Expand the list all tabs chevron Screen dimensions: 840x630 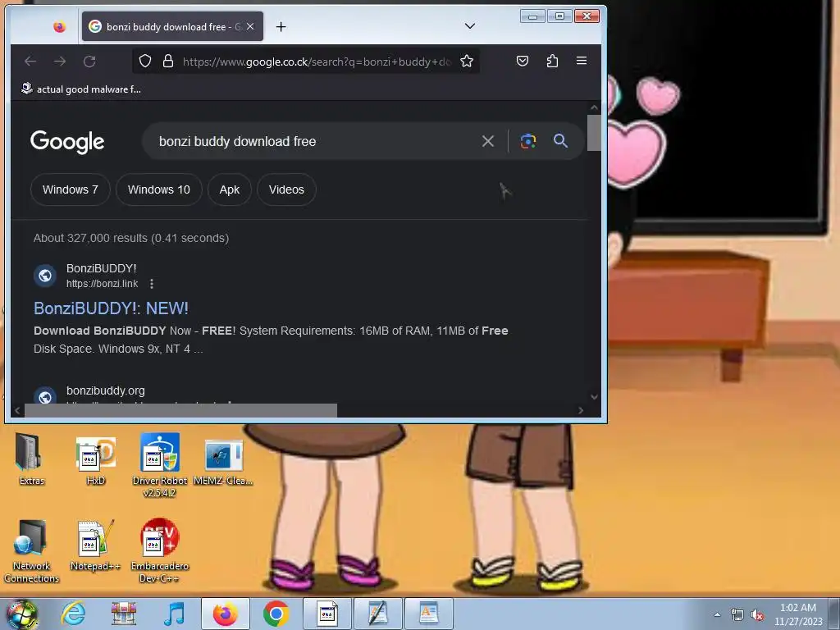point(470,25)
